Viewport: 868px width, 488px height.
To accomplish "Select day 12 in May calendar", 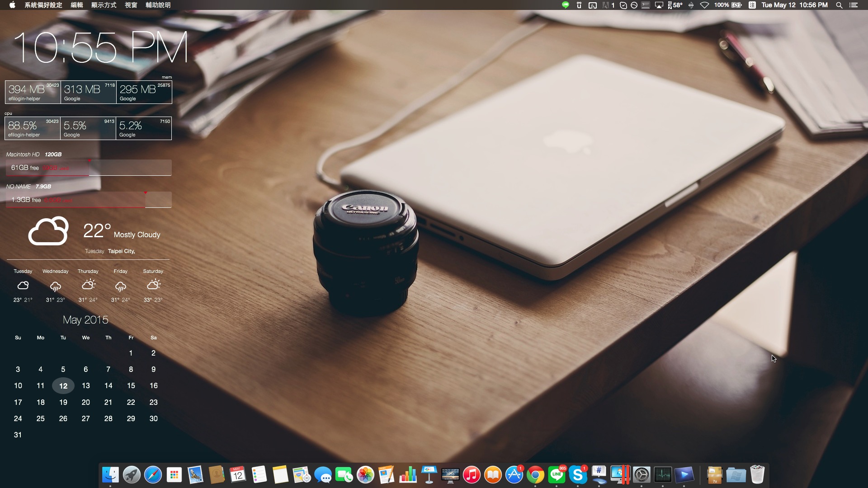I will tap(63, 386).
